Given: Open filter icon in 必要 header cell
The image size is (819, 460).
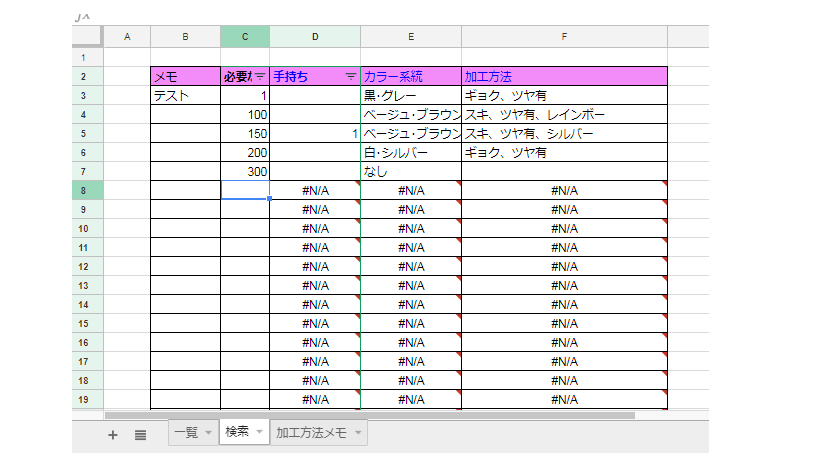Looking at the screenshot, I should (x=260, y=77).
